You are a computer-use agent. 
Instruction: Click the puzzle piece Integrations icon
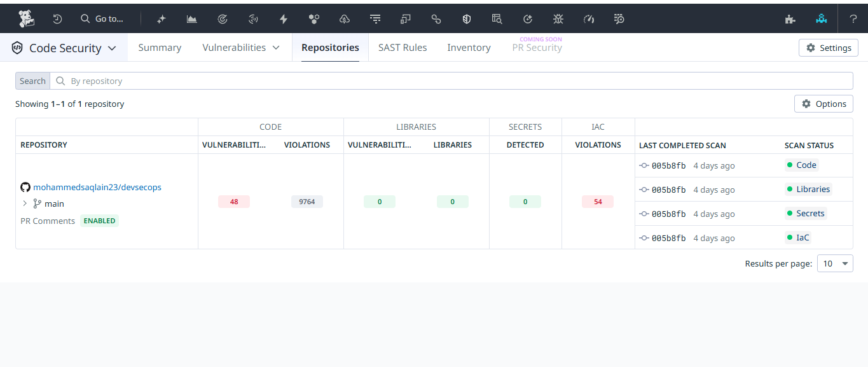tap(790, 19)
